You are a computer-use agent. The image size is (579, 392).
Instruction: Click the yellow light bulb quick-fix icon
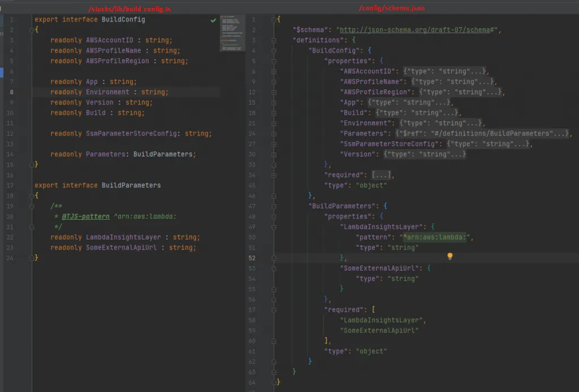coord(450,256)
